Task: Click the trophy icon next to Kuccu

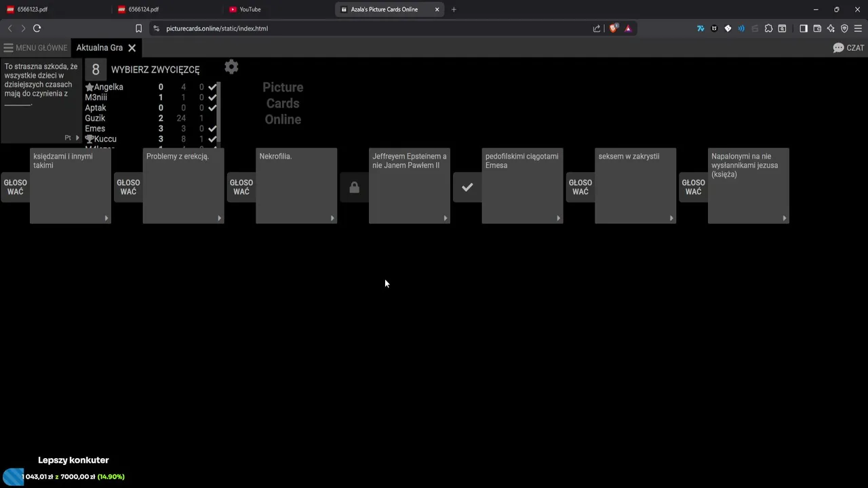Action: click(x=90, y=139)
